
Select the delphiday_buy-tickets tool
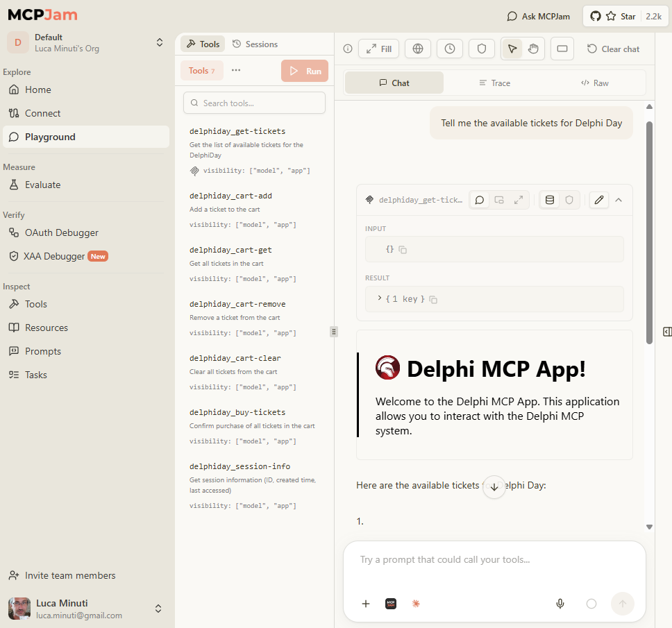(x=255, y=426)
